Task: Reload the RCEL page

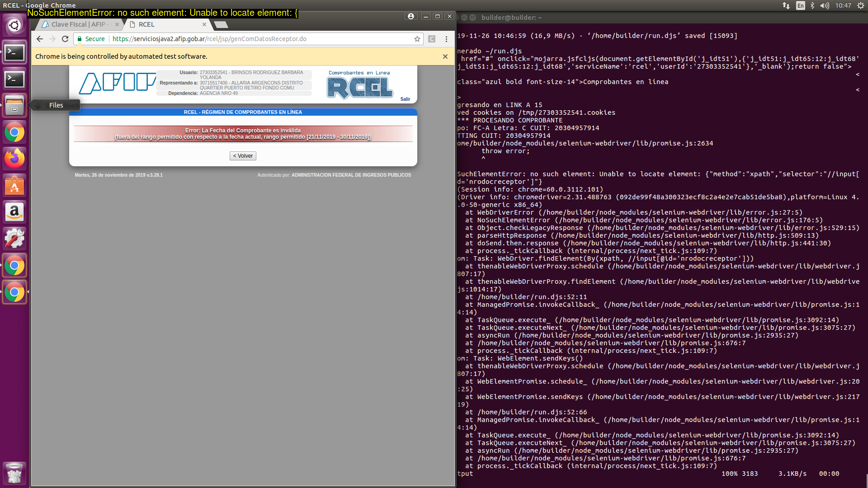Action: pyautogui.click(x=65, y=39)
